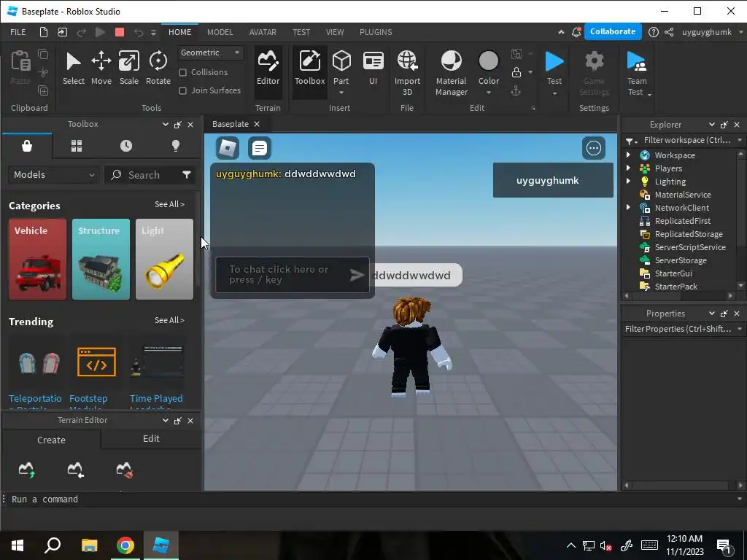Open the Vehicle category card
Image resolution: width=747 pixels, height=560 pixels.
(x=38, y=260)
